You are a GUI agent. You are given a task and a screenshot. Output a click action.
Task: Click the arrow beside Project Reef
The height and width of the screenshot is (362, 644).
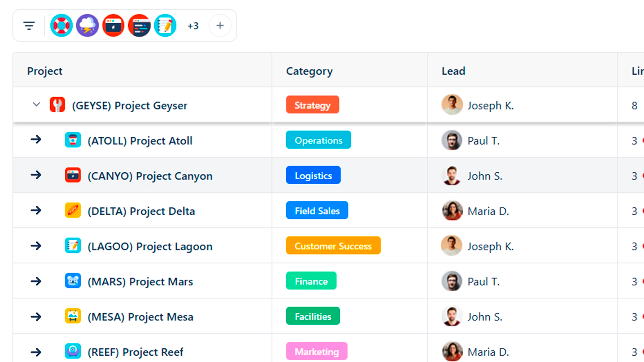(x=36, y=352)
